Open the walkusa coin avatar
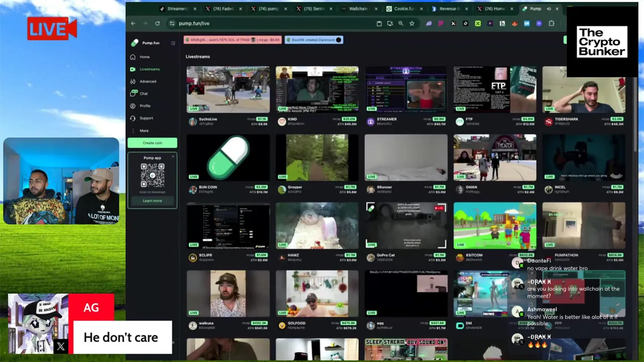The image size is (644, 362). [x=193, y=325]
